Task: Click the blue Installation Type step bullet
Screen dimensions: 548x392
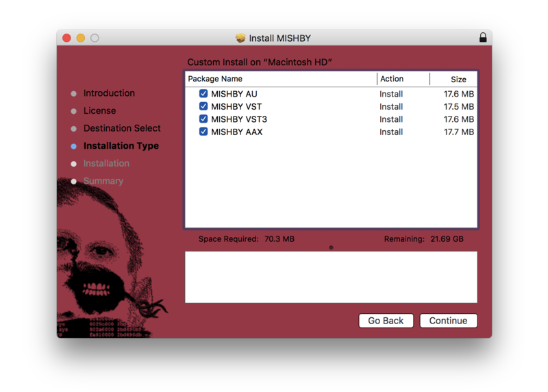Action: [74, 146]
